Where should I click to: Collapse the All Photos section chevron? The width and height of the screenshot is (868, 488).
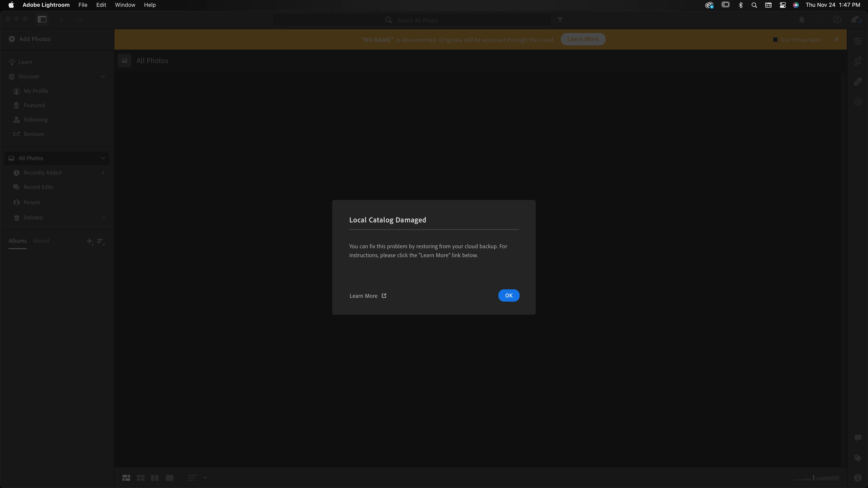point(103,158)
